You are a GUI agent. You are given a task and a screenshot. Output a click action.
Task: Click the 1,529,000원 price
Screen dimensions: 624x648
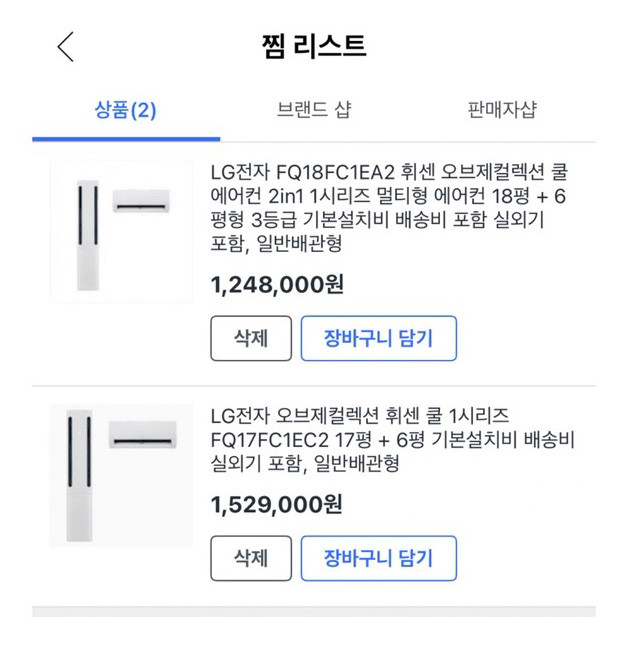coord(277,505)
